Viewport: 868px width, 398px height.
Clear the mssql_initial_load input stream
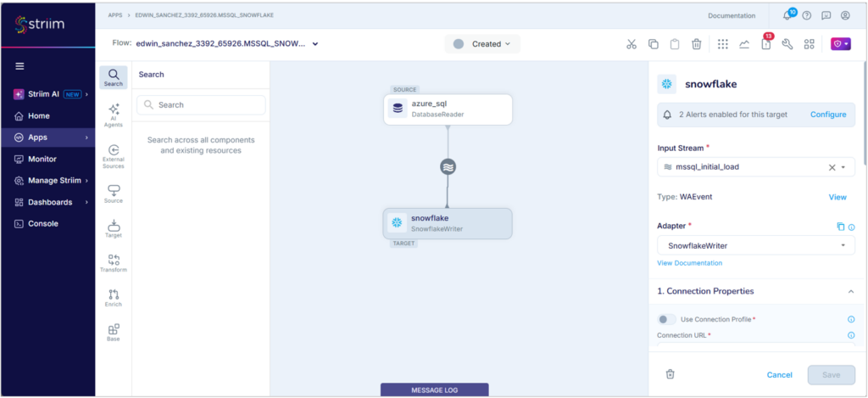click(x=832, y=167)
